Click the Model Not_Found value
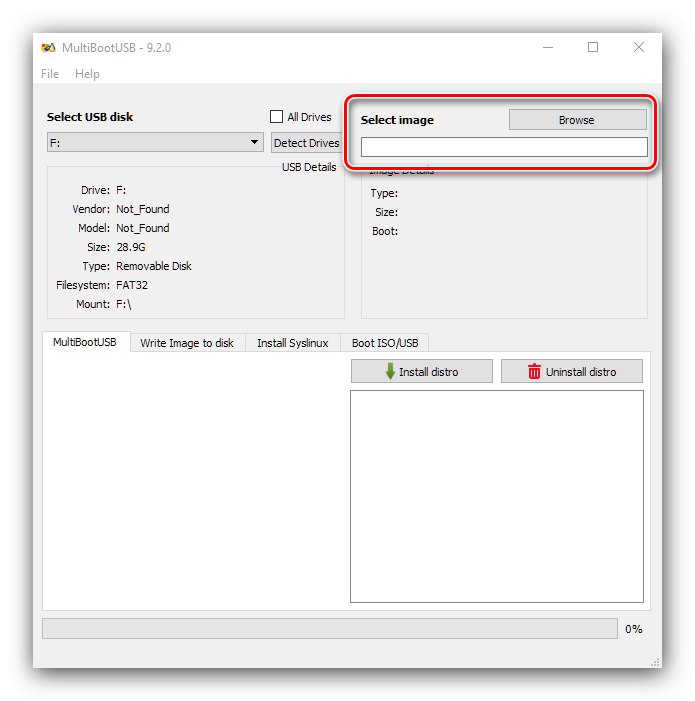The height and width of the screenshot is (701, 695). pos(143,228)
